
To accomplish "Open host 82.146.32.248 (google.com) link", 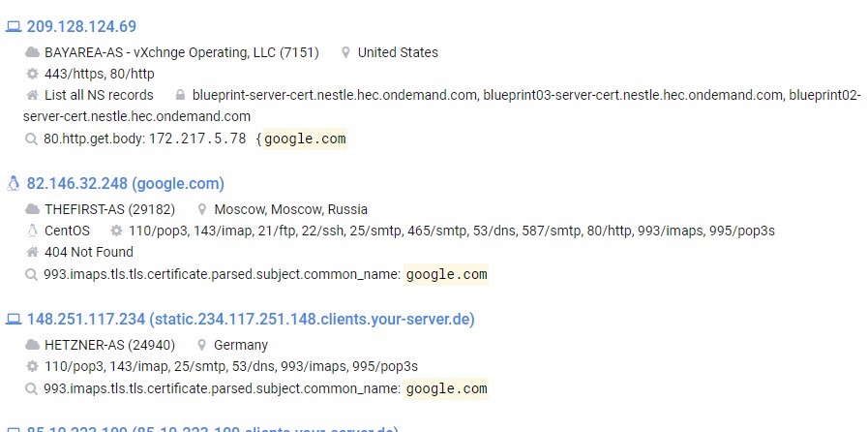I will pyautogui.click(x=126, y=183).
